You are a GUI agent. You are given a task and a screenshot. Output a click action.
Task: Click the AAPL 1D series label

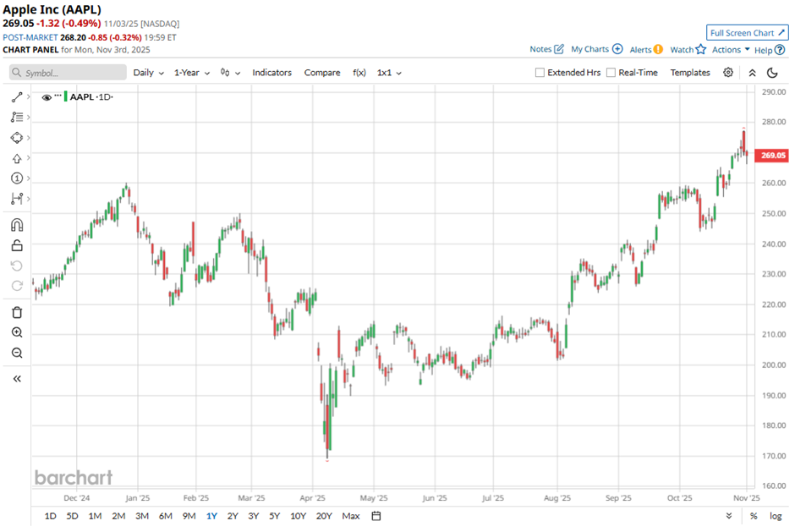[x=90, y=97]
